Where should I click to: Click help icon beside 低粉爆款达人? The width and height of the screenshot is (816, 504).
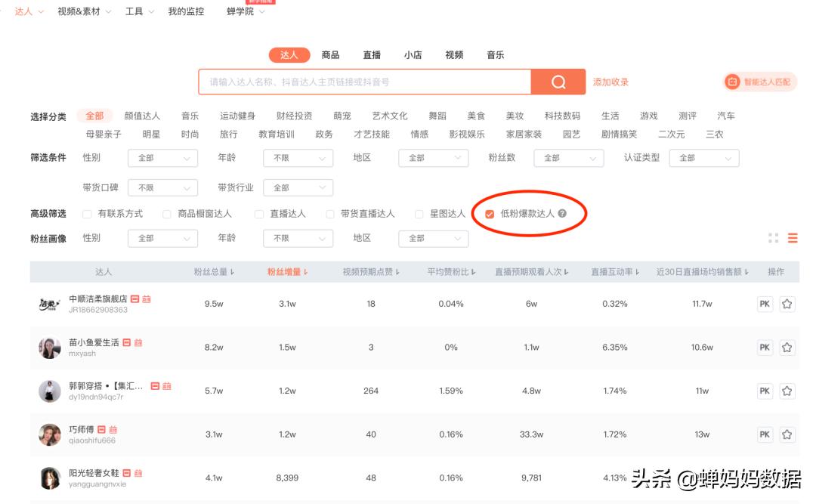click(x=562, y=214)
